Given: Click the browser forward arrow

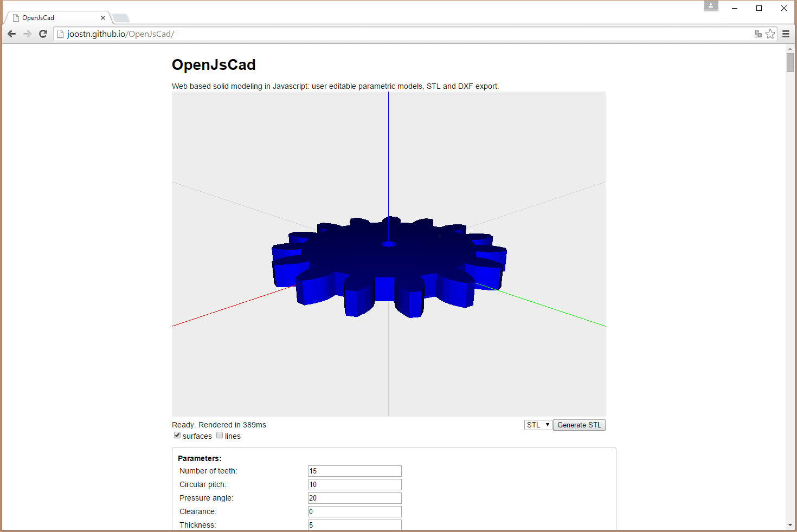Looking at the screenshot, I should pyautogui.click(x=27, y=34).
